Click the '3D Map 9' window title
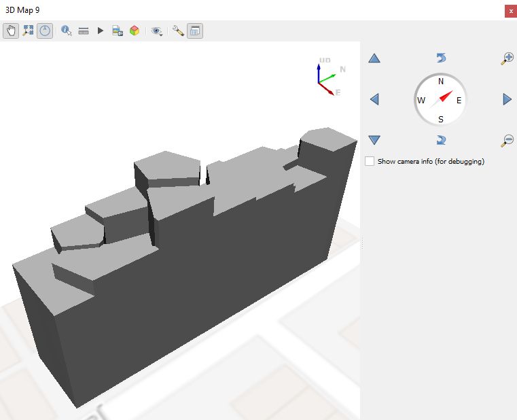This screenshot has height=420, width=517. (22, 10)
